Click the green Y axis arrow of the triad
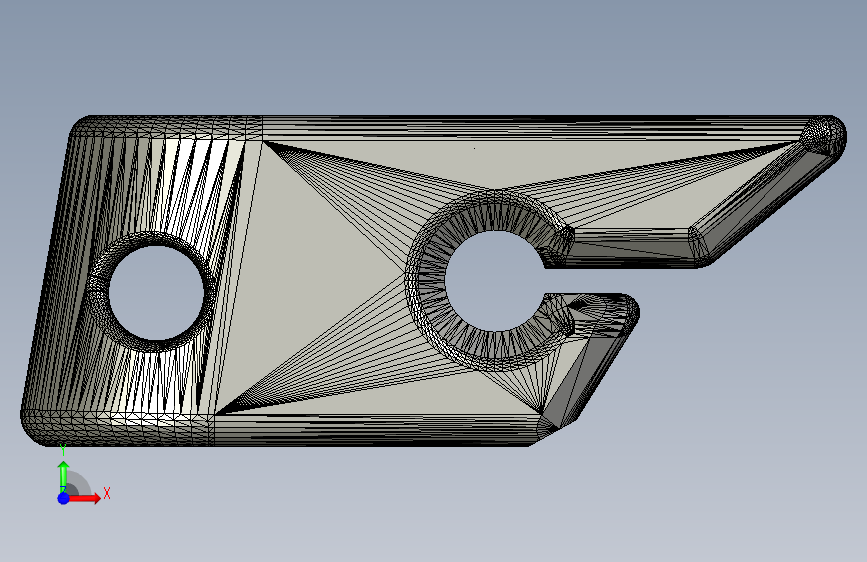The width and height of the screenshot is (867, 562). (x=64, y=476)
